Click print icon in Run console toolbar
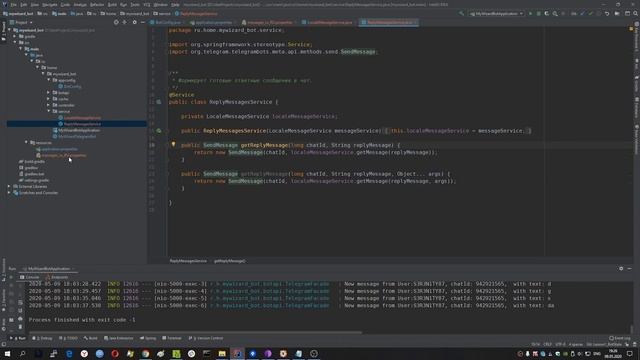The height and width of the screenshot is (360, 640). click(x=20, y=318)
